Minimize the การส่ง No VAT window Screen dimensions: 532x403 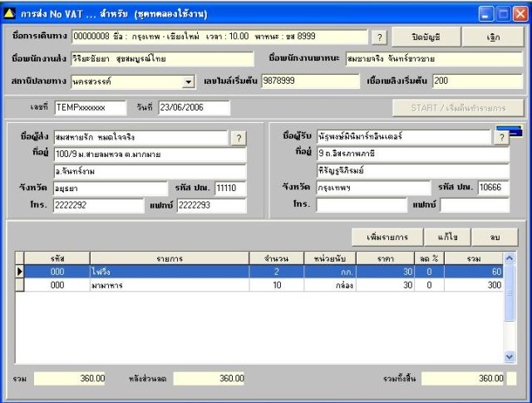coord(485,14)
